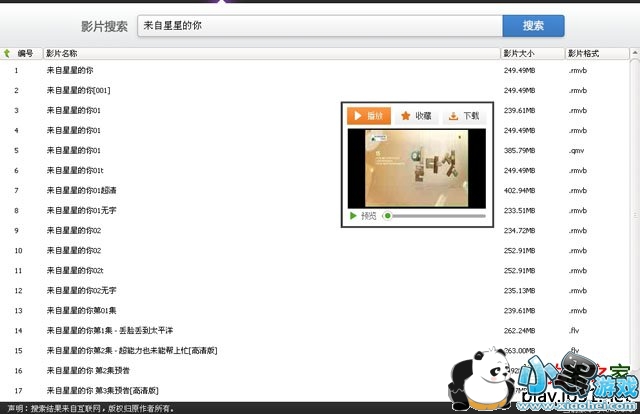Select row 2 来自星星的你[001]
This screenshot has height=414, width=640.
point(314,90)
